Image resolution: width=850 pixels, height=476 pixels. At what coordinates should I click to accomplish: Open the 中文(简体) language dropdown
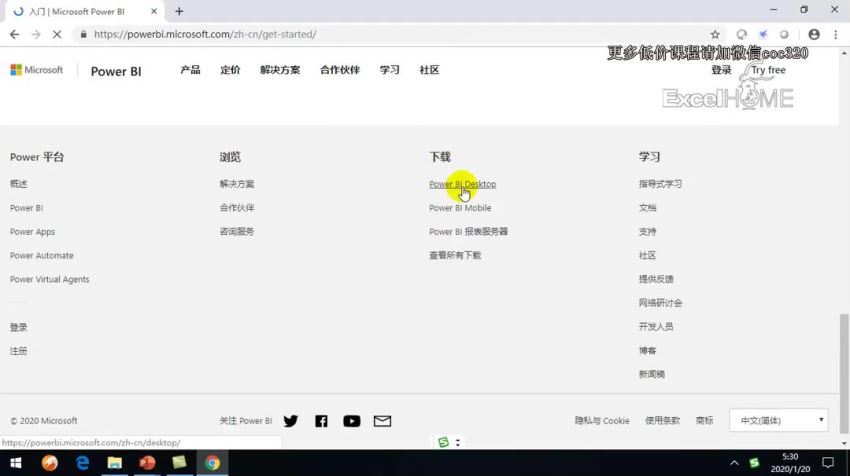coord(778,421)
